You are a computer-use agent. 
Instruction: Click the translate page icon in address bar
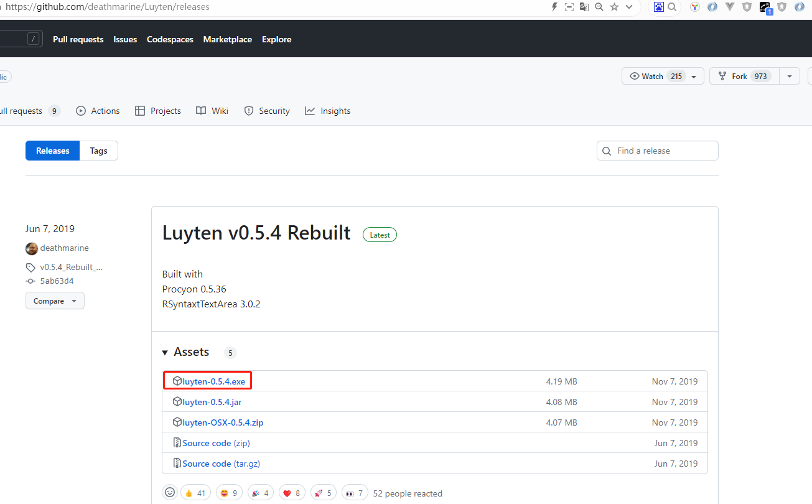pos(584,7)
